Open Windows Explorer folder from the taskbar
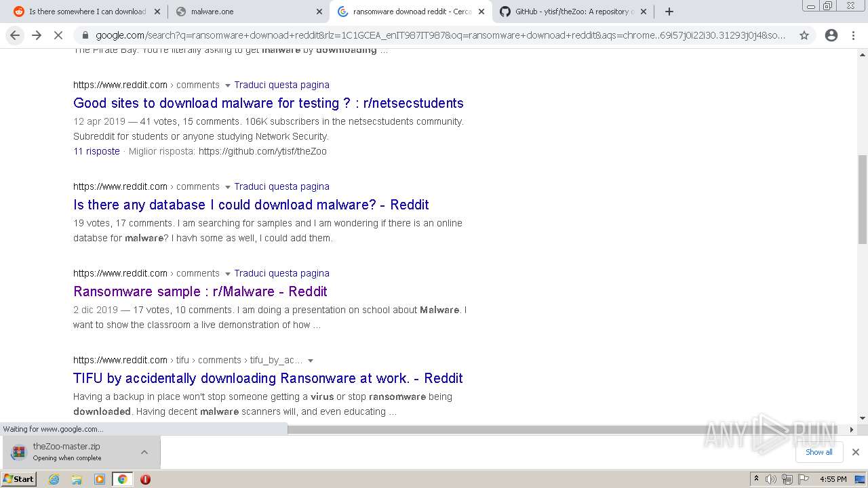This screenshot has width=868, height=488. coord(77,479)
